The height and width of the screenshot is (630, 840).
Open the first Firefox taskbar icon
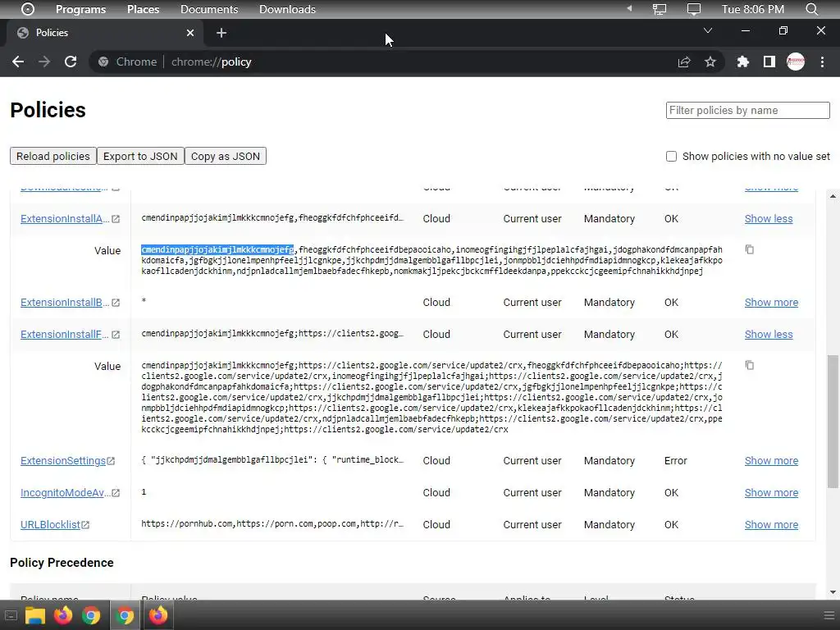[62, 615]
